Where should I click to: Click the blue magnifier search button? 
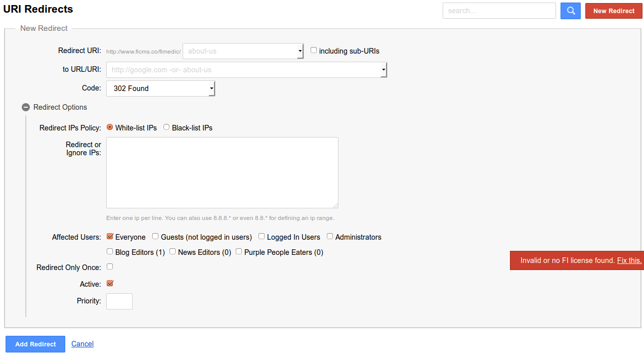570,11
